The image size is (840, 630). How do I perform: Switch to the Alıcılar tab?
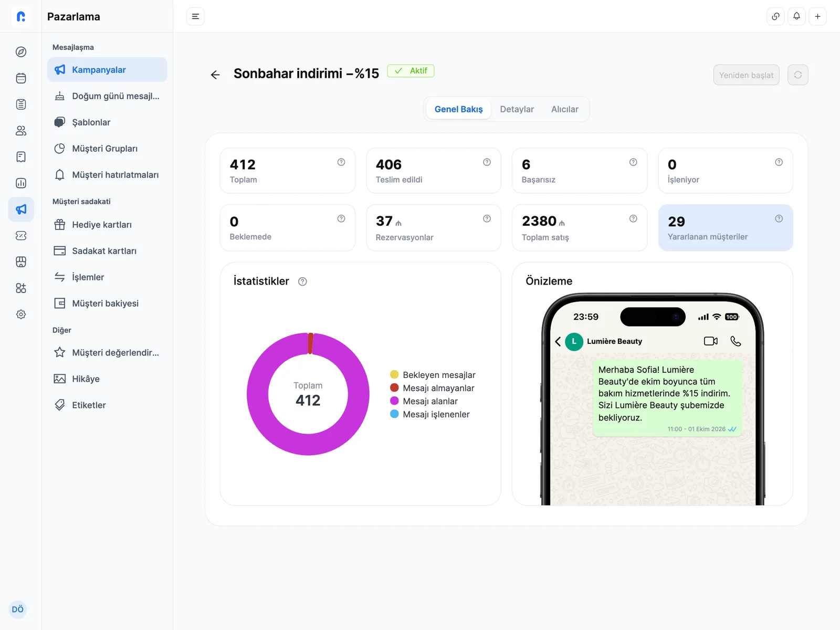pos(564,109)
